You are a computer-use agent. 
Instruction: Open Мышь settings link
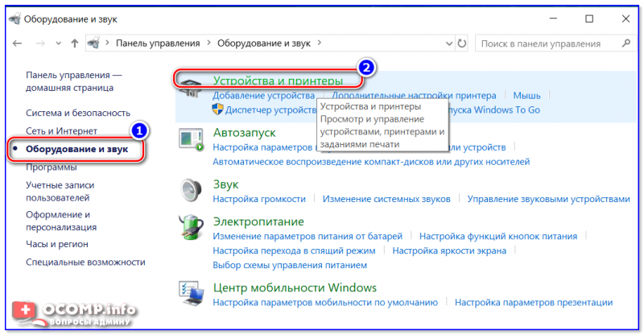pyautogui.click(x=526, y=95)
